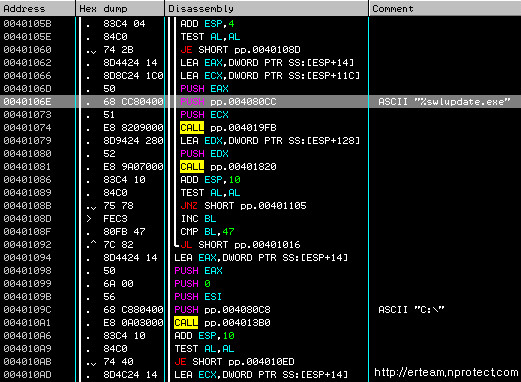Click hex dump 83C4 04
521x382 pixels.
(x=124, y=24)
